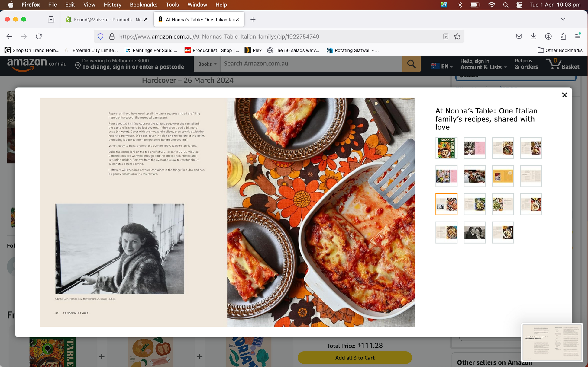Reload the current page
The image size is (588, 367).
[39, 37]
